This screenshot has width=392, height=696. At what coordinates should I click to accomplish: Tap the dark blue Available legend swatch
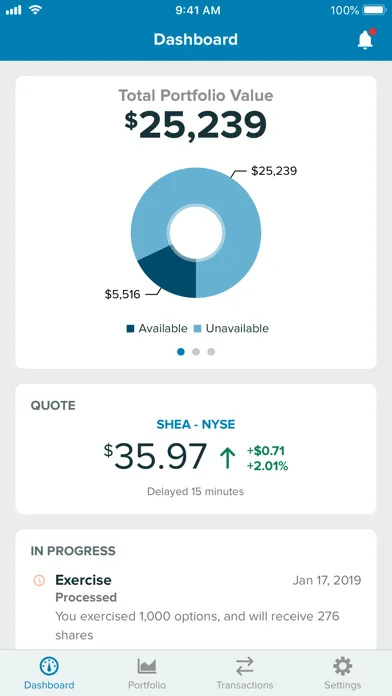(x=130, y=329)
